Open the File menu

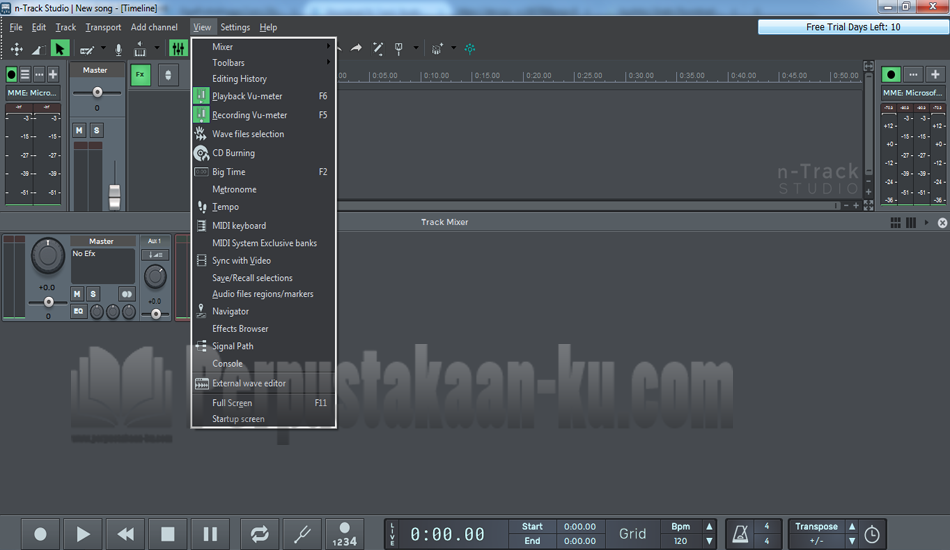[16, 27]
